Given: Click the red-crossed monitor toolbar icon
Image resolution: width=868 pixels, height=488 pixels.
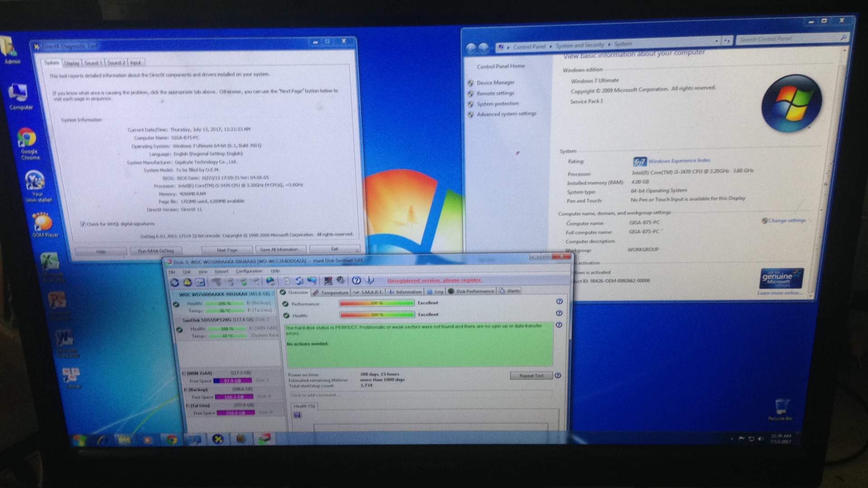Looking at the screenshot, I should pos(328,281).
